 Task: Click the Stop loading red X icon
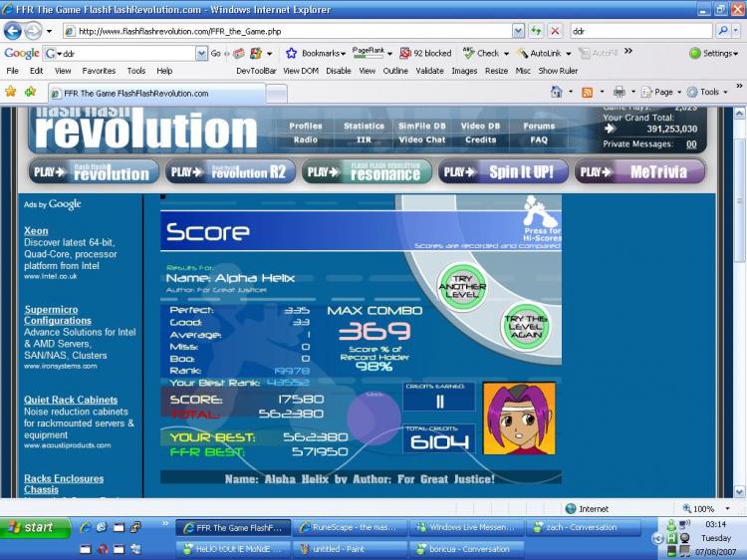coord(555,32)
